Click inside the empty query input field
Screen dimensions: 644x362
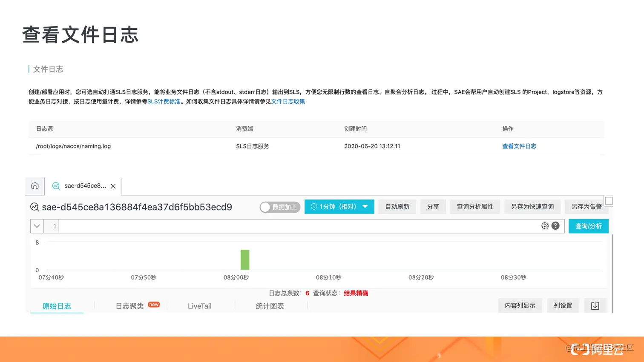pos(298,226)
